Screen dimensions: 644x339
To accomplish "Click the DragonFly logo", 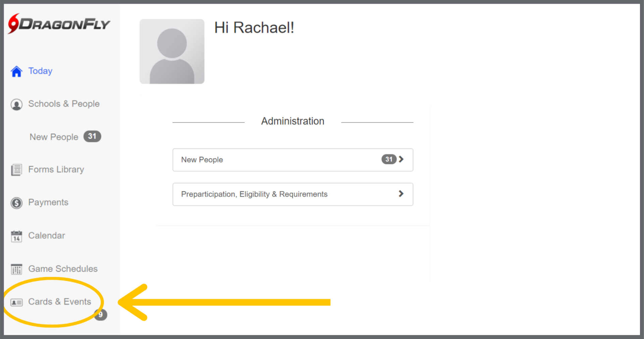I will click(x=59, y=24).
